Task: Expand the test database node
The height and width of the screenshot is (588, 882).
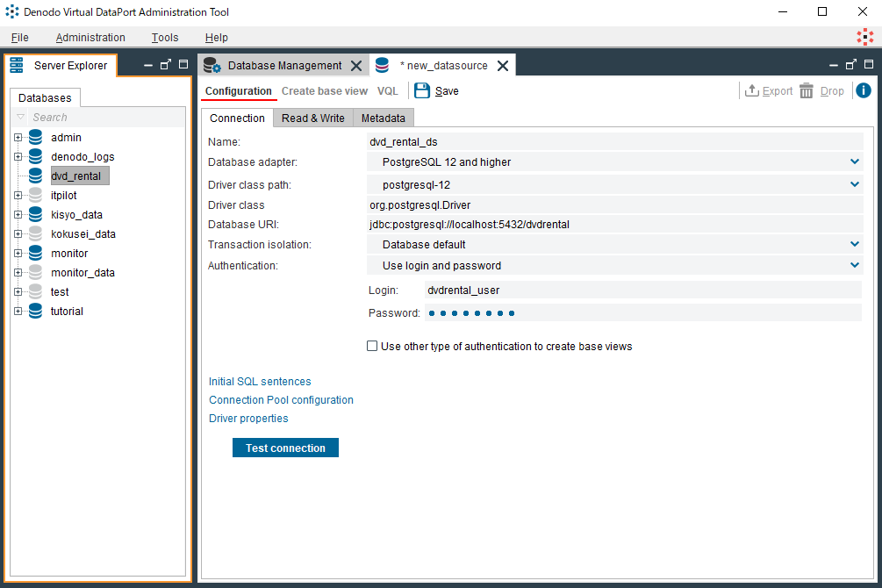Action: pyautogui.click(x=18, y=291)
